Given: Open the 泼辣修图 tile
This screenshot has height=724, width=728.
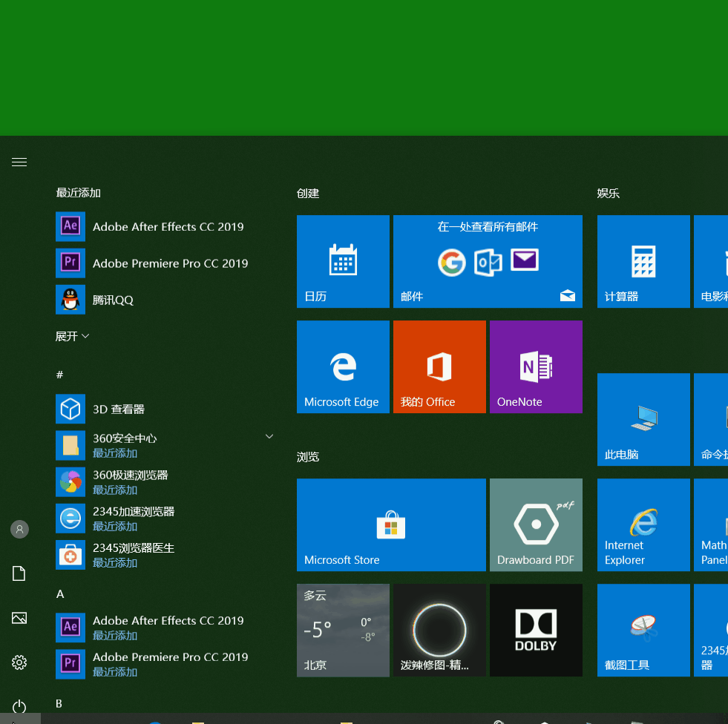Looking at the screenshot, I should click(439, 631).
